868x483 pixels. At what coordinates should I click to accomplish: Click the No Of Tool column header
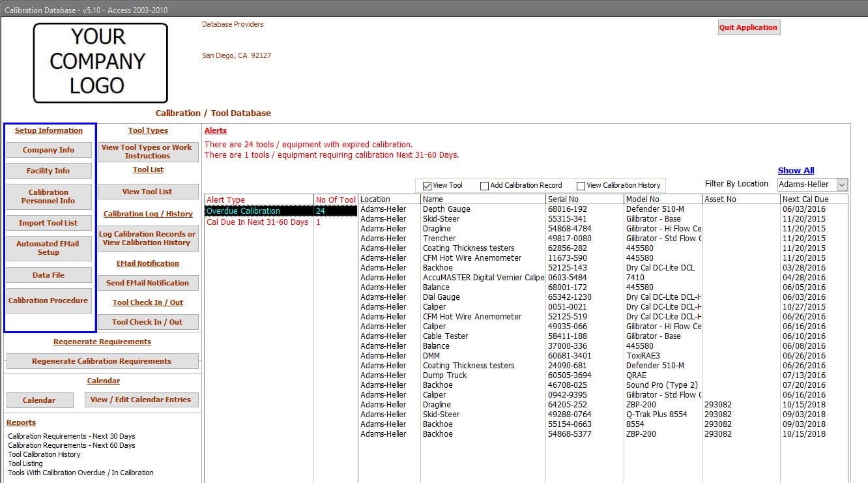click(336, 200)
